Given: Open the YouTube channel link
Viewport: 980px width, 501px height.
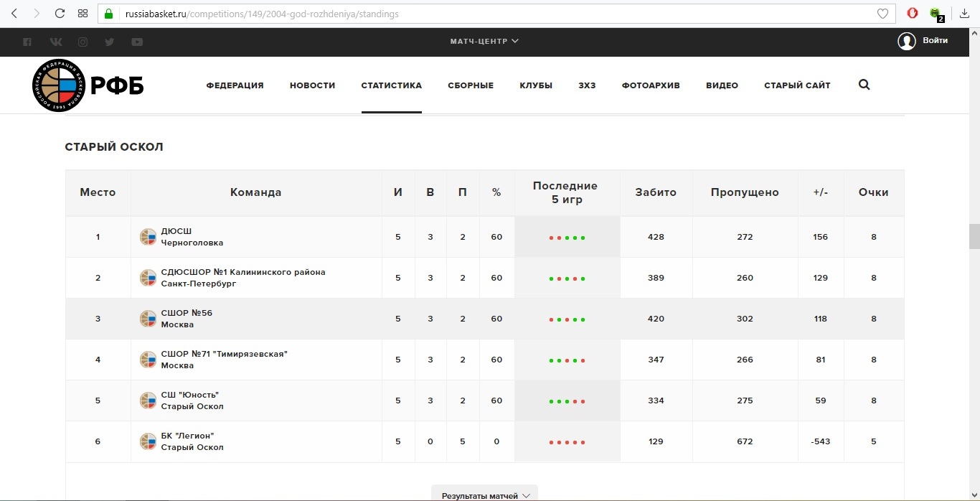Looking at the screenshot, I should point(137,42).
